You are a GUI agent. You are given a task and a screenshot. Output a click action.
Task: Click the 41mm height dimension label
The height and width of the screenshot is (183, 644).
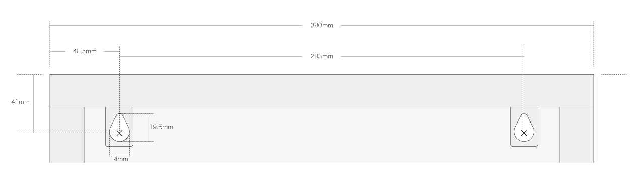click(21, 102)
